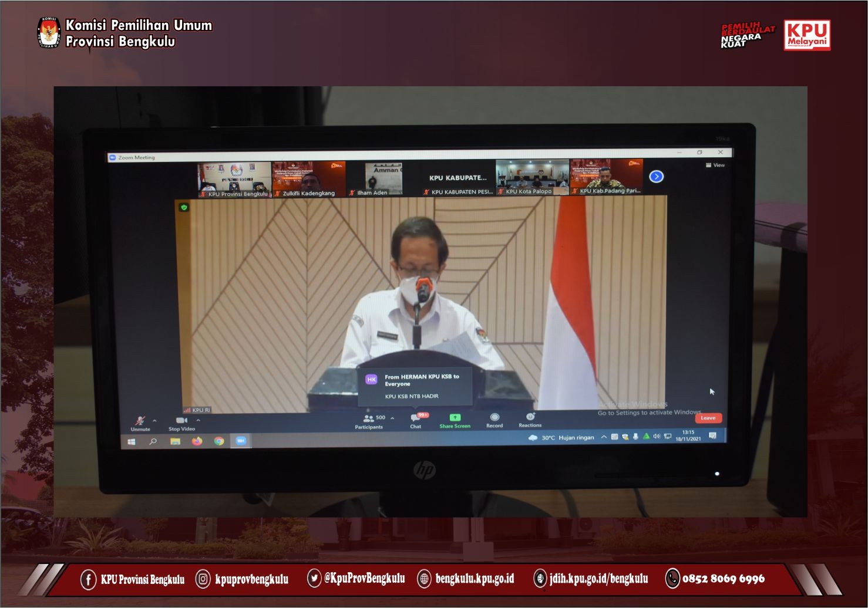Image resolution: width=868 pixels, height=608 pixels.
Task: Toggle the Zoom taskbar app icon
Action: tap(241, 441)
